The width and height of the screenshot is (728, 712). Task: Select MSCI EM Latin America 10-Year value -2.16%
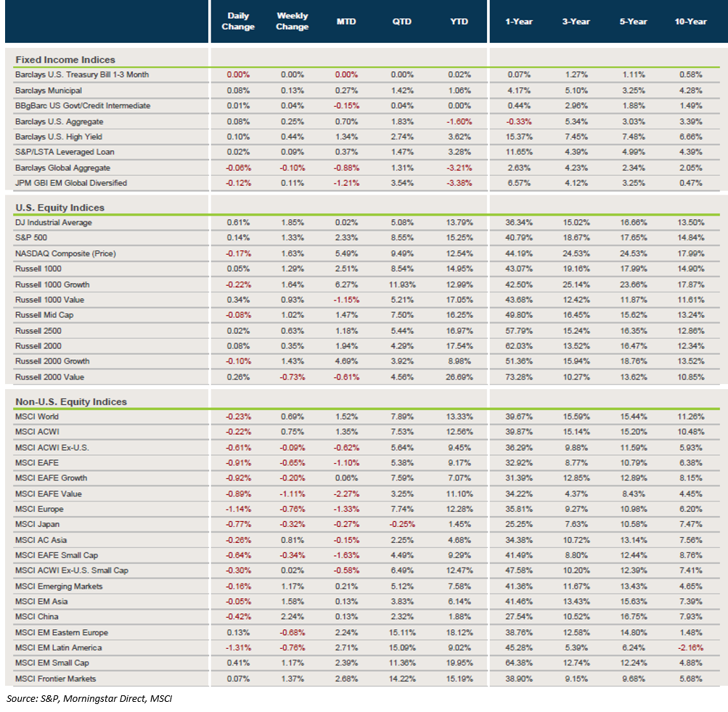coord(691,648)
